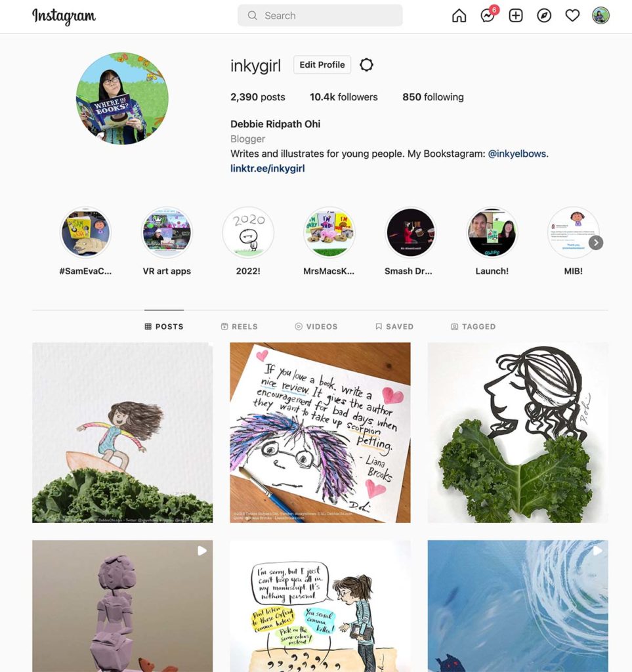Go to the Home feed icon
632x672 pixels.
459,16
